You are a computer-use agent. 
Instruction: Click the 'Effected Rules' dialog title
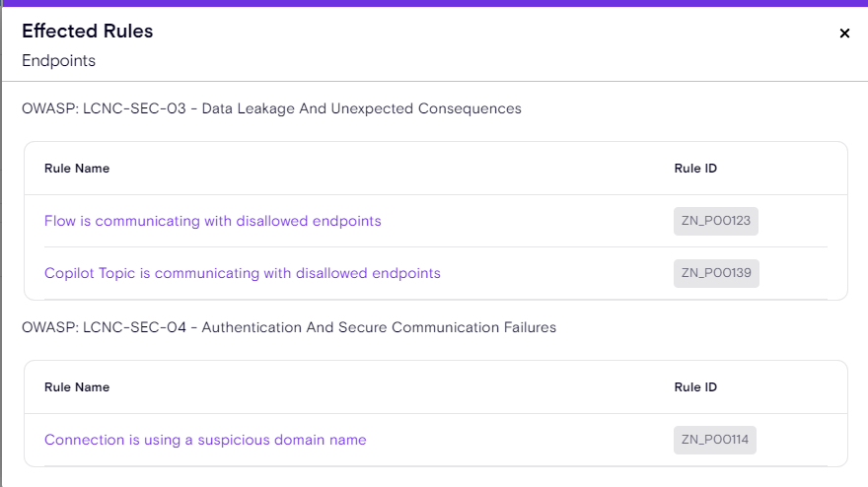[88, 32]
